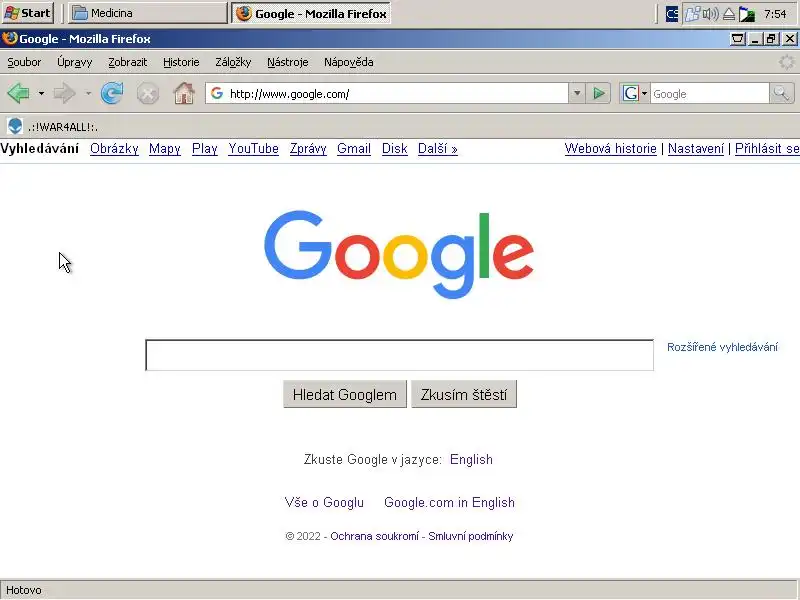
Task: Click the Hledat Googlem button
Action: click(345, 394)
